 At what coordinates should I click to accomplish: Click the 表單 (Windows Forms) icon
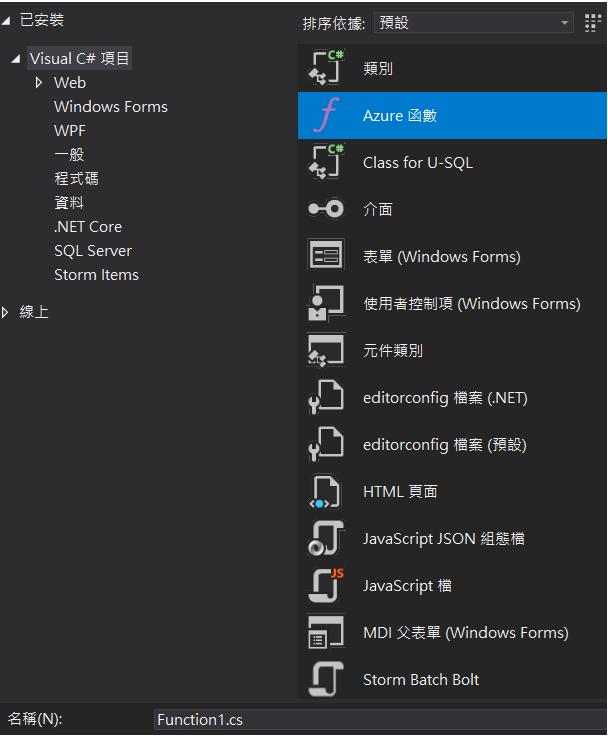point(326,255)
